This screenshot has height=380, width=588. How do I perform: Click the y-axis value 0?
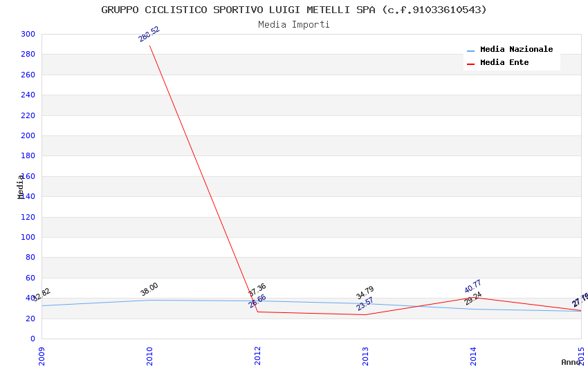click(x=33, y=339)
